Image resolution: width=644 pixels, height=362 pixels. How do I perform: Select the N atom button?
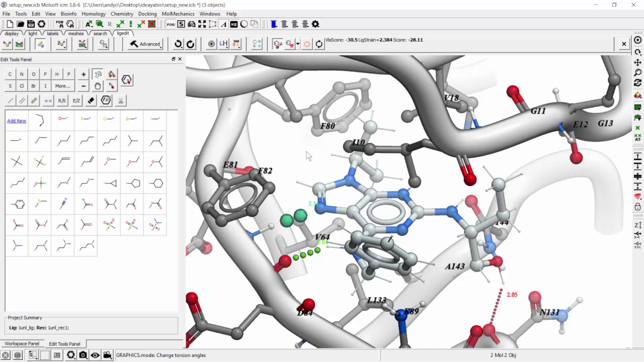[22, 74]
